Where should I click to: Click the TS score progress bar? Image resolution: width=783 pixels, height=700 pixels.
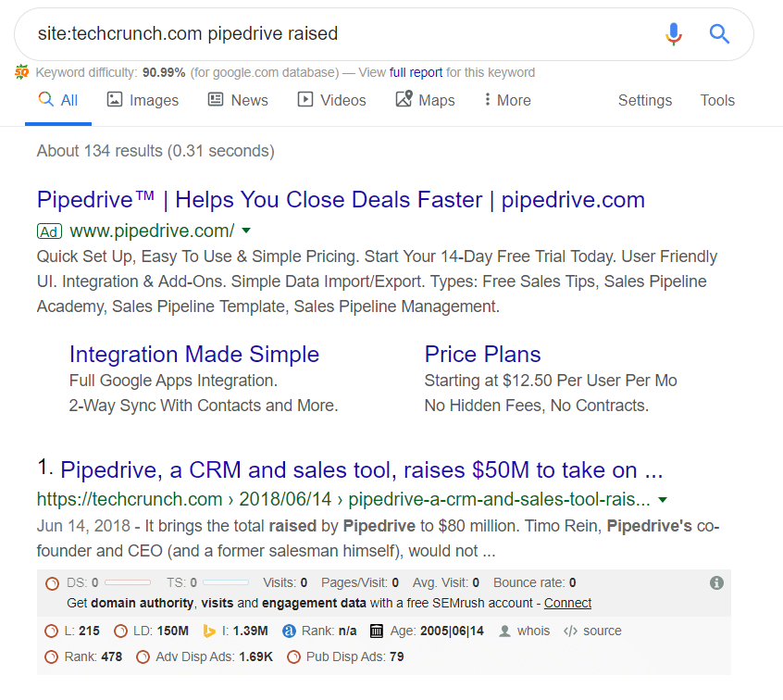[x=226, y=582]
